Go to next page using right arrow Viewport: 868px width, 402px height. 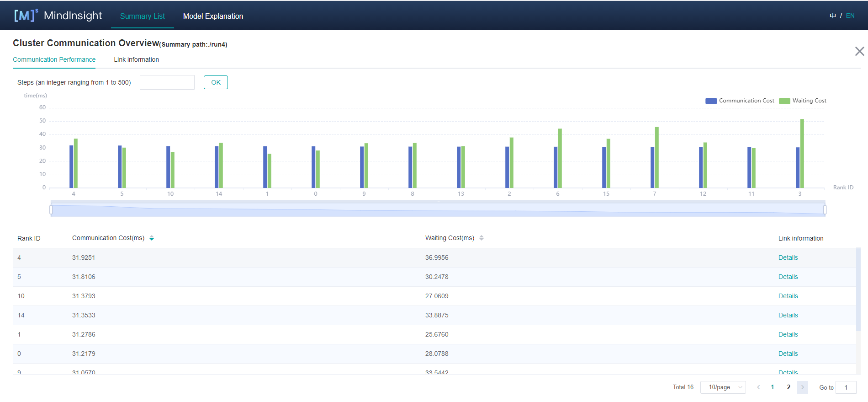[x=802, y=387]
